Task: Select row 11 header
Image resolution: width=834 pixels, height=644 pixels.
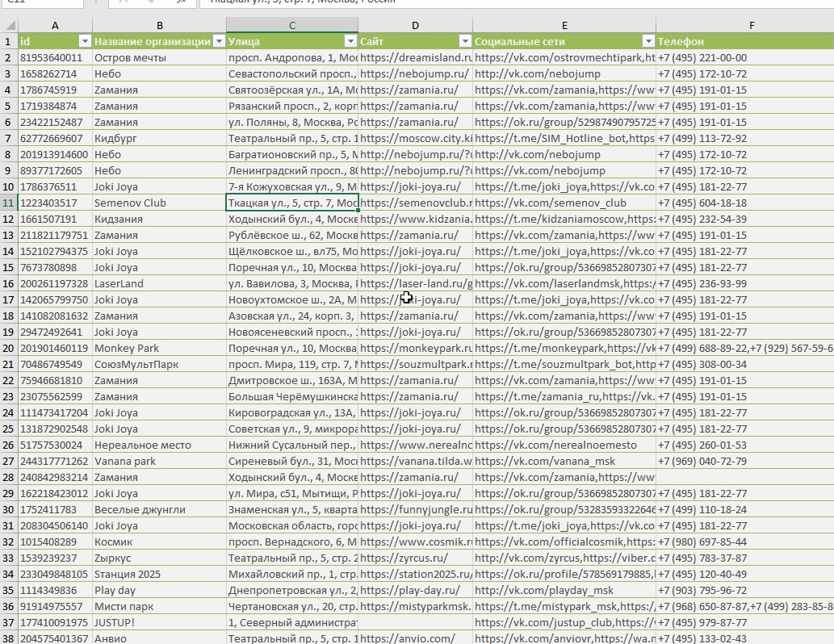Action: pos(9,203)
